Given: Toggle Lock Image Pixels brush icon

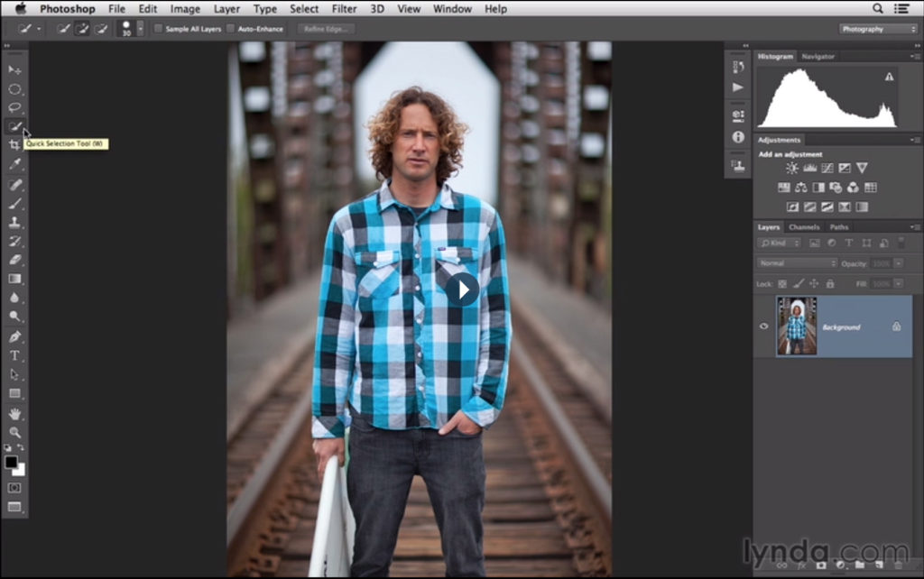Looking at the screenshot, I should coord(798,284).
